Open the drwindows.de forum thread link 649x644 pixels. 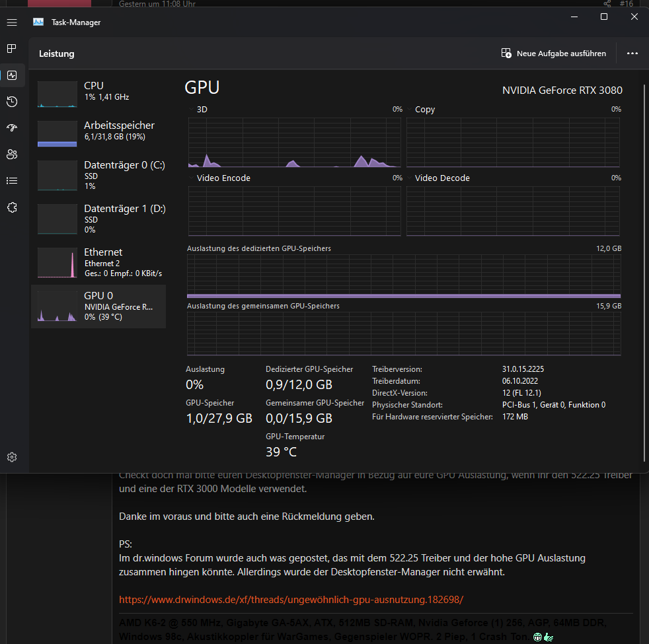coord(291,599)
